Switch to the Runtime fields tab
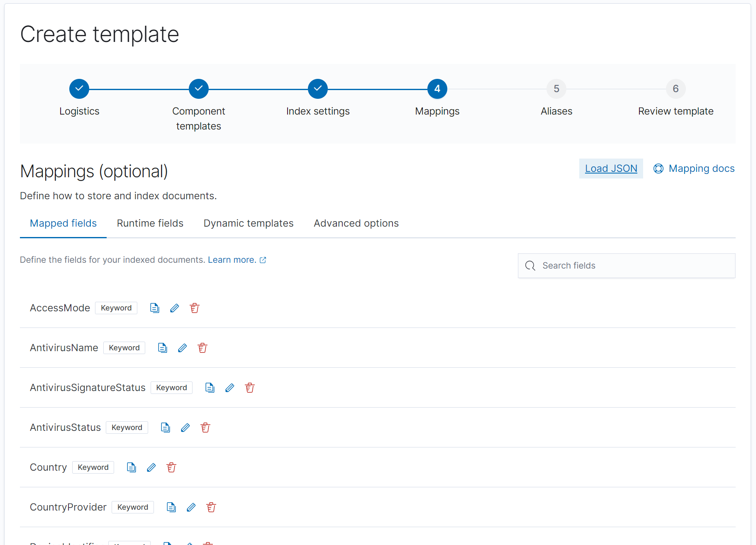This screenshot has width=756, height=545. (x=150, y=223)
